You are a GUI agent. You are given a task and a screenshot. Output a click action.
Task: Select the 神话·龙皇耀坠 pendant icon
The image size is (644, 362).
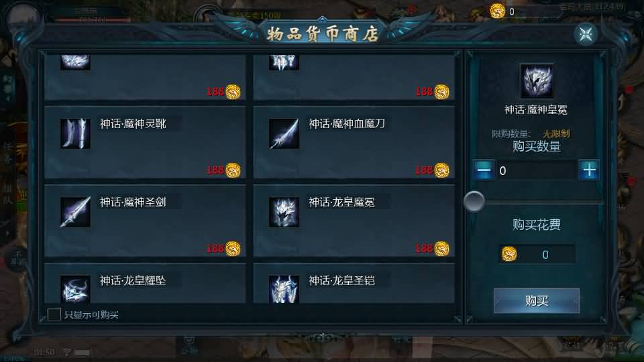pos(75,289)
